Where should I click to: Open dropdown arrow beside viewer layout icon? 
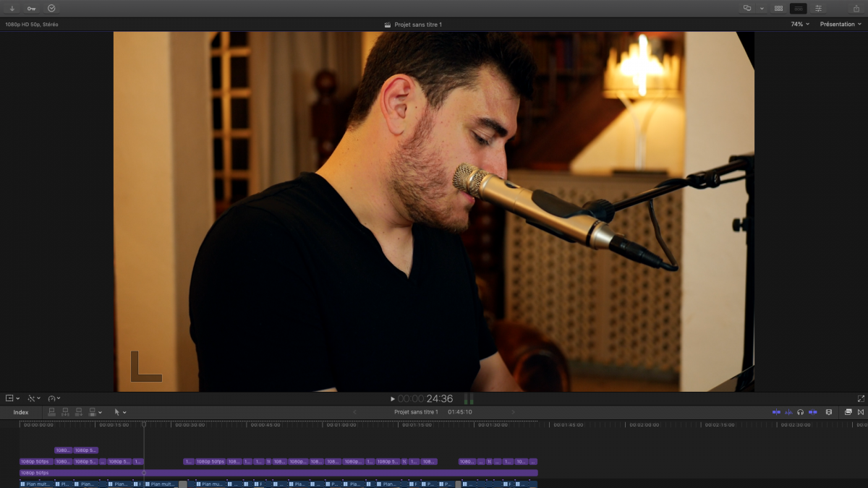coord(762,9)
